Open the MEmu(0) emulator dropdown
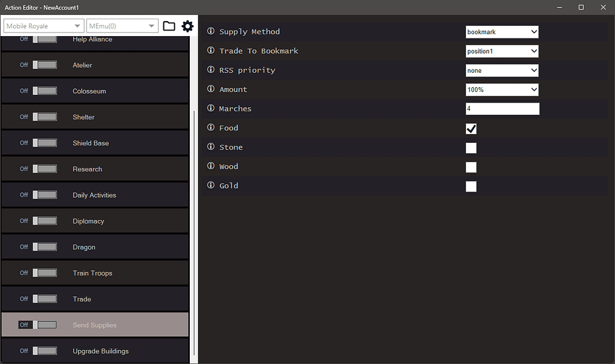Viewport: 615px width, 364px height. (x=122, y=26)
